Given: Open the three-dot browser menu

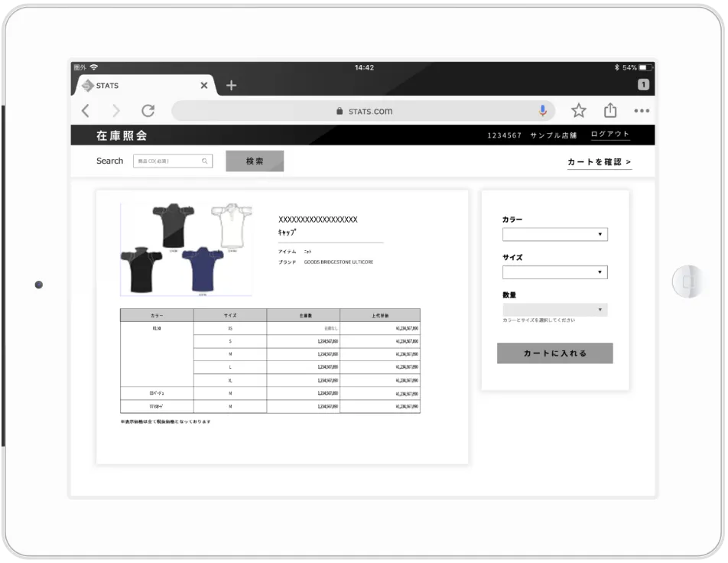Looking at the screenshot, I should [x=642, y=111].
